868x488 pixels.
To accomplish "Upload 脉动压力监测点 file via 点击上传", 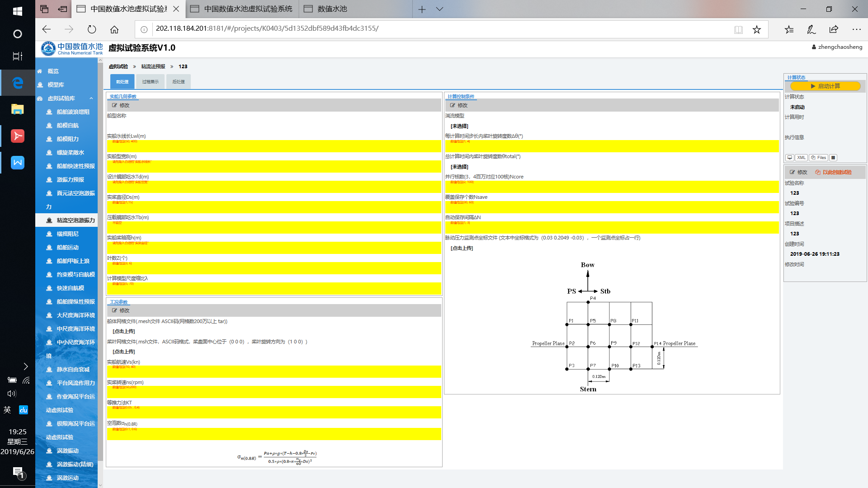I will pos(462,248).
